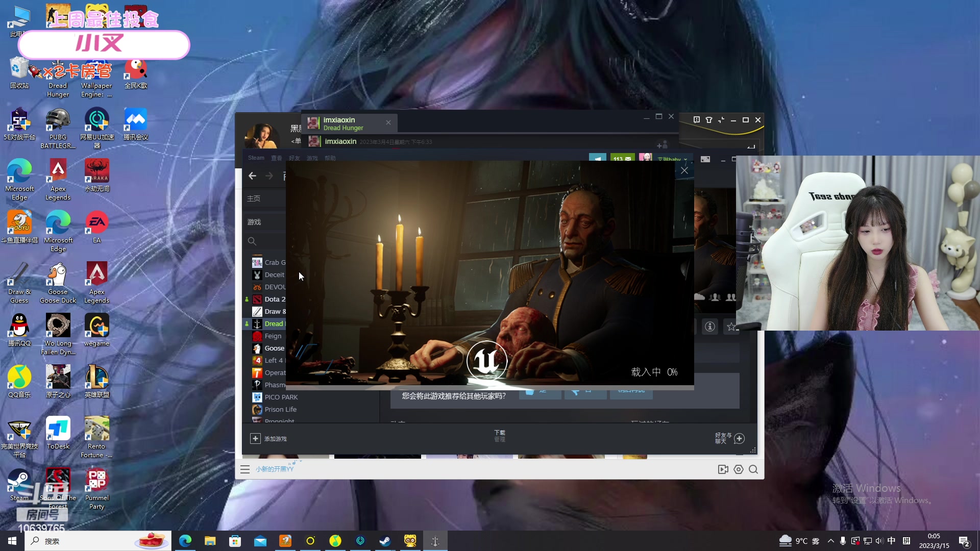Launch Pummel Party desktop shortcut
This screenshot has width=980, height=551.
(97, 489)
